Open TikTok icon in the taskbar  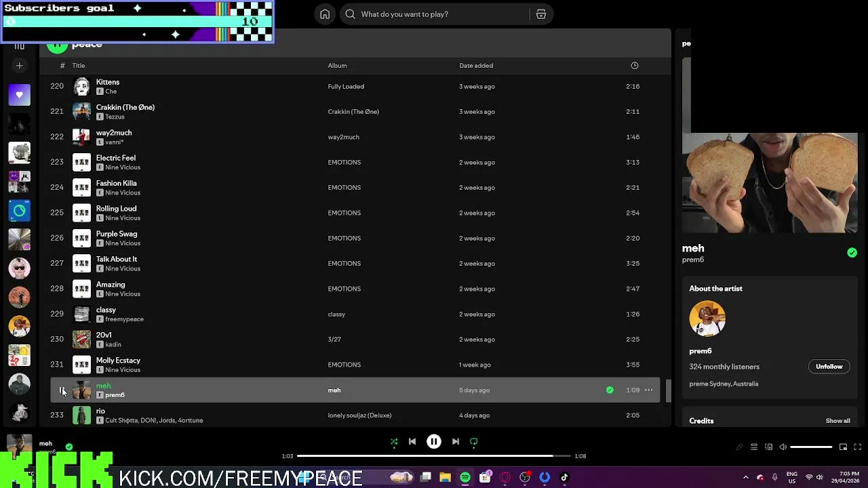[564, 478]
